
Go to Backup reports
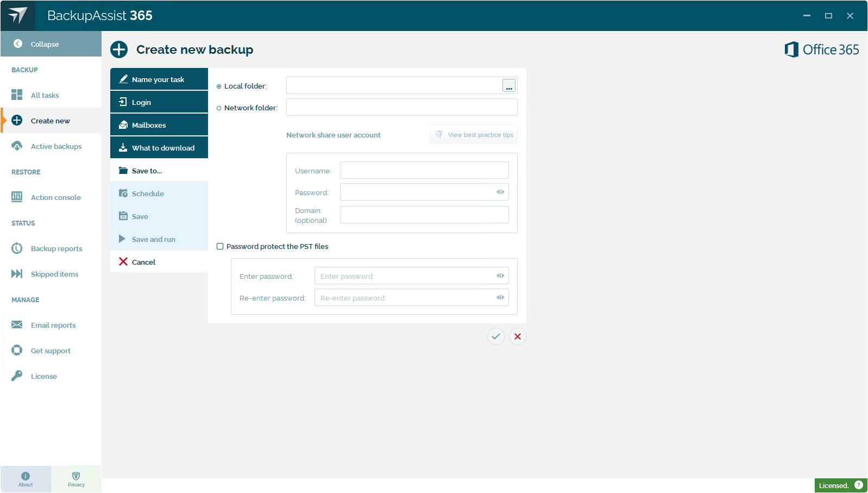(56, 248)
